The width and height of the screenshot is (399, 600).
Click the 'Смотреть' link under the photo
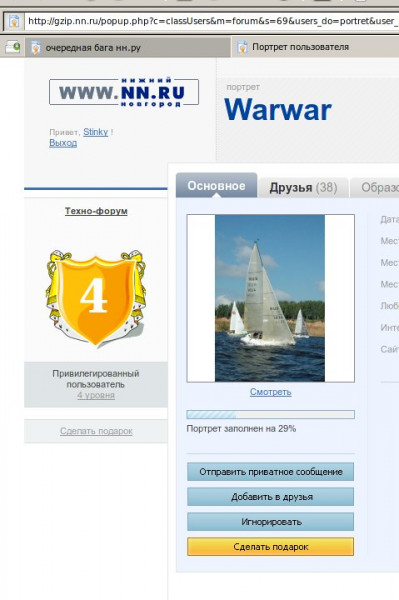coord(270,392)
